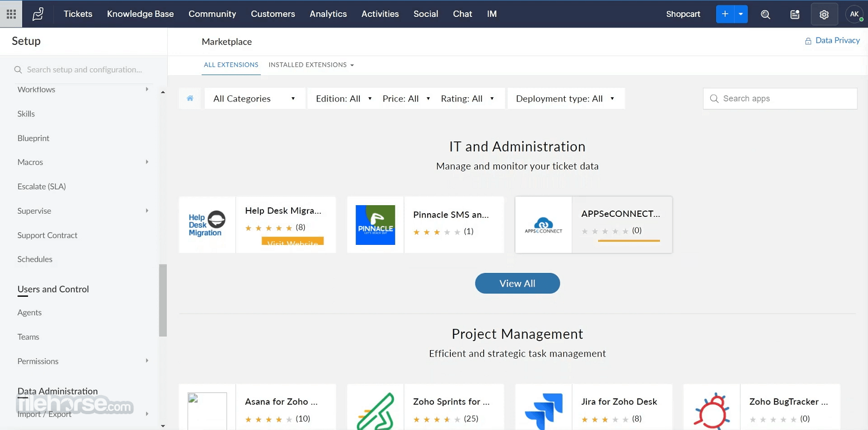Open the notifications panel icon
The image size is (868, 430).
point(795,14)
